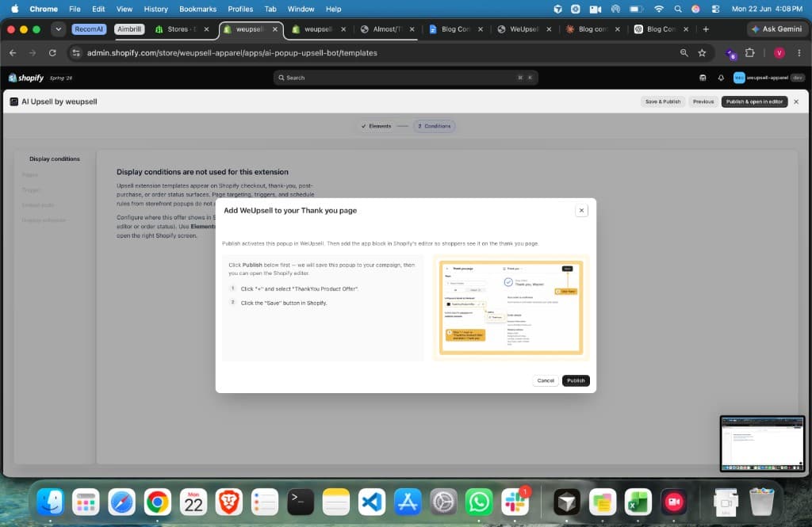Open Finder from the dock
Image resolution: width=812 pixels, height=527 pixels.
(x=50, y=502)
